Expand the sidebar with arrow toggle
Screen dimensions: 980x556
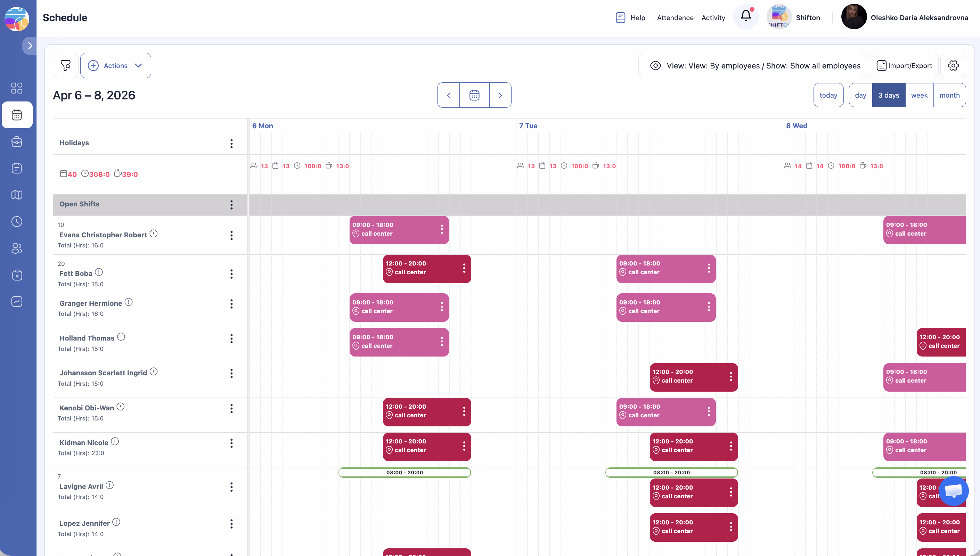tap(30, 46)
